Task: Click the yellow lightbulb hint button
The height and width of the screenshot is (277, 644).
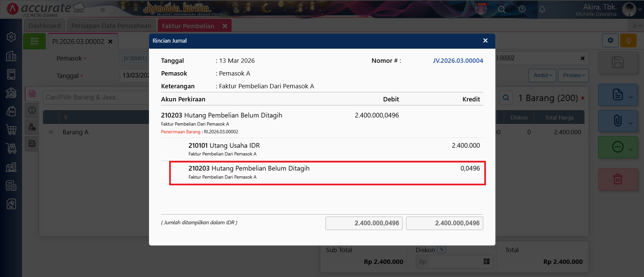Action: [628, 41]
